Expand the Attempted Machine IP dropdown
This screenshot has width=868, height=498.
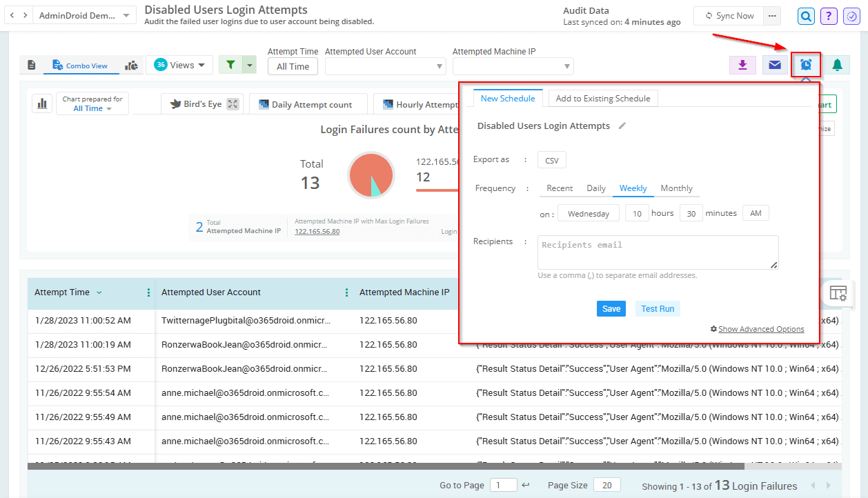tap(513, 66)
